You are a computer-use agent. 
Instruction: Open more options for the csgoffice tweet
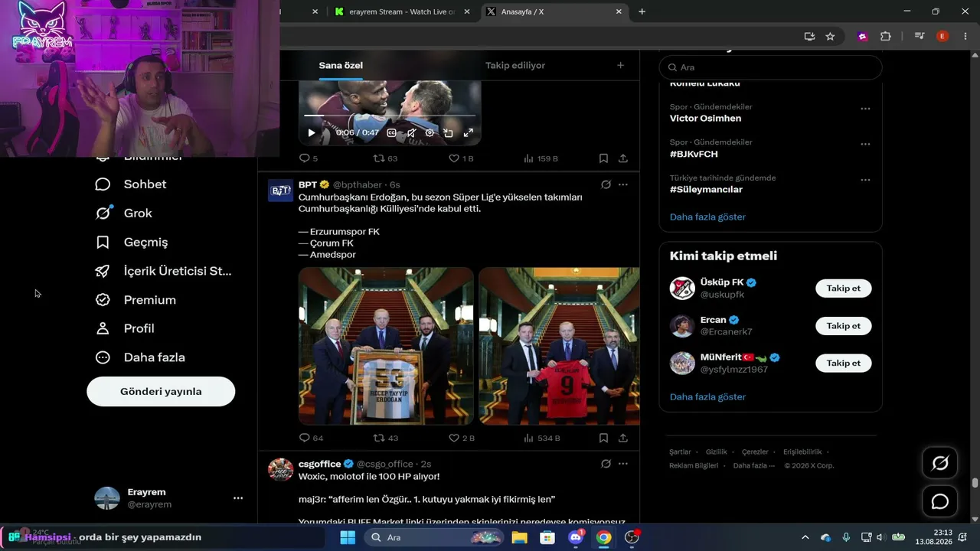(623, 464)
